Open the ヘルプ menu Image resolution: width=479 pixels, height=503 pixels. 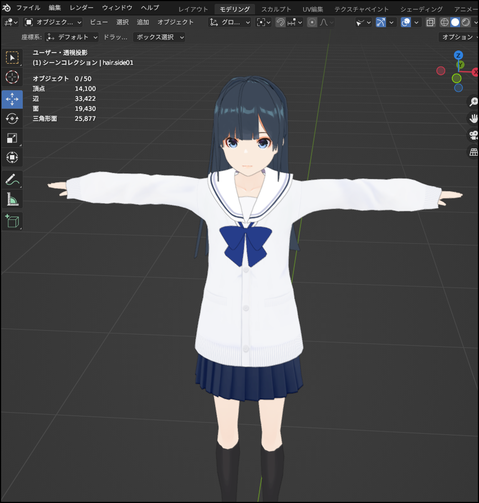(x=150, y=7)
